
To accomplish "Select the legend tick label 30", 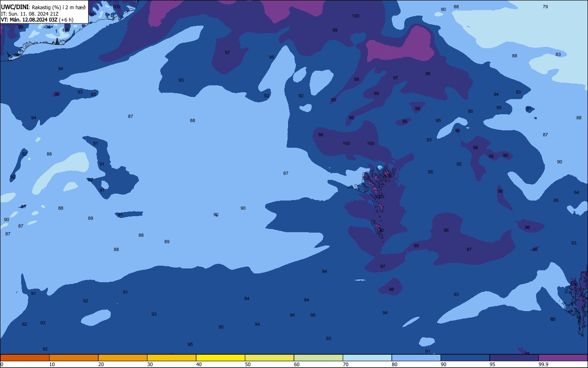I will (150, 364).
